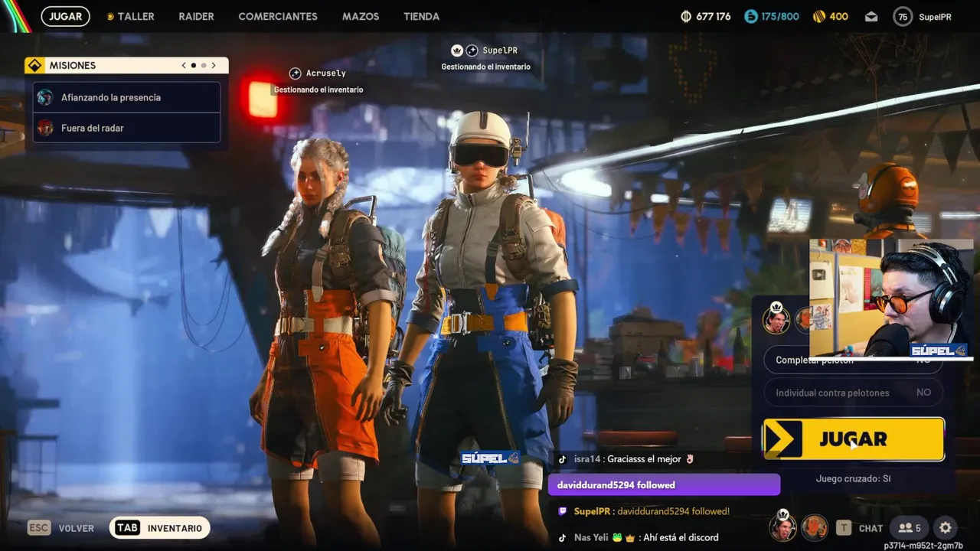Select the leader avatar in squad panel
The width and height of the screenshot is (980, 551).
pyautogui.click(x=776, y=318)
